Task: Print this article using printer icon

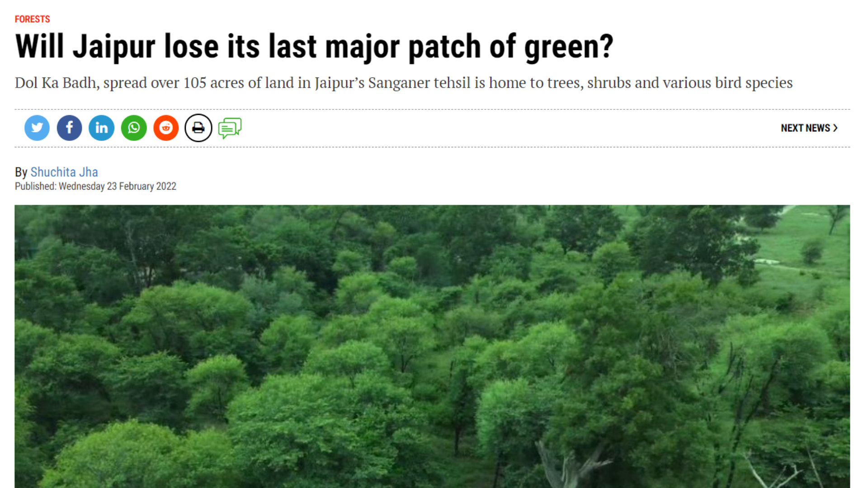Action: coord(198,128)
